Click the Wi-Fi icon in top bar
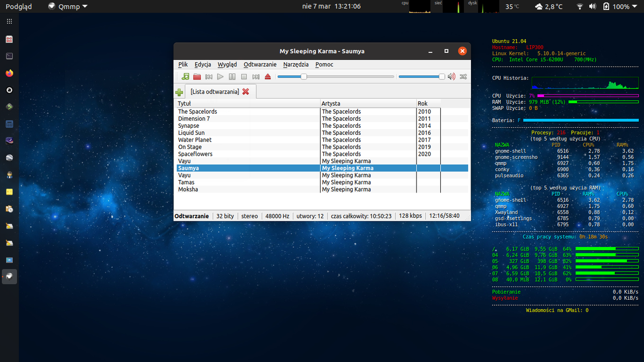 (x=580, y=7)
